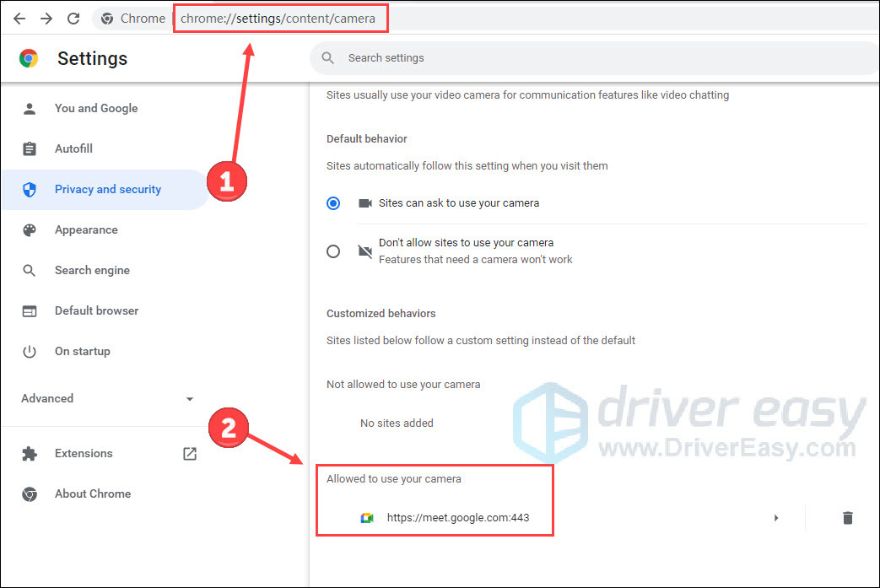Open Extensions in new tab via external-link icon
Screen dimensions: 880x588
click(x=189, y=453)
